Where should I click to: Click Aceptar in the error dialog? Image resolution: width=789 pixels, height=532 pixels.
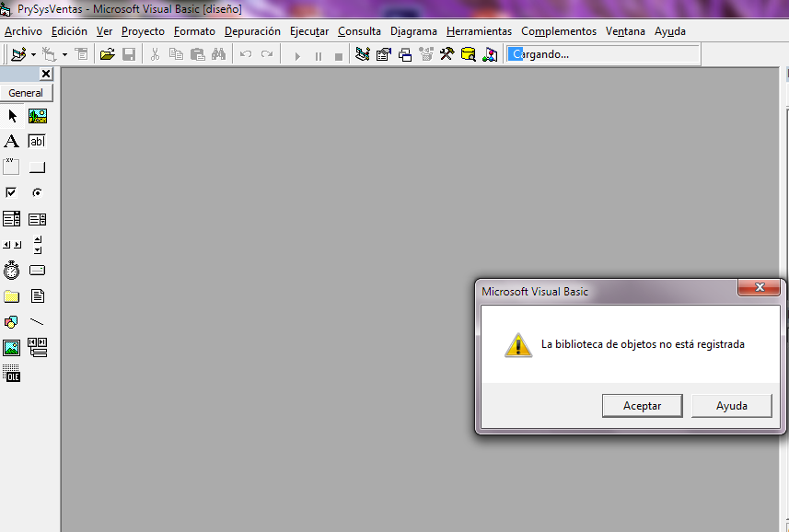(x=642, y=406)
